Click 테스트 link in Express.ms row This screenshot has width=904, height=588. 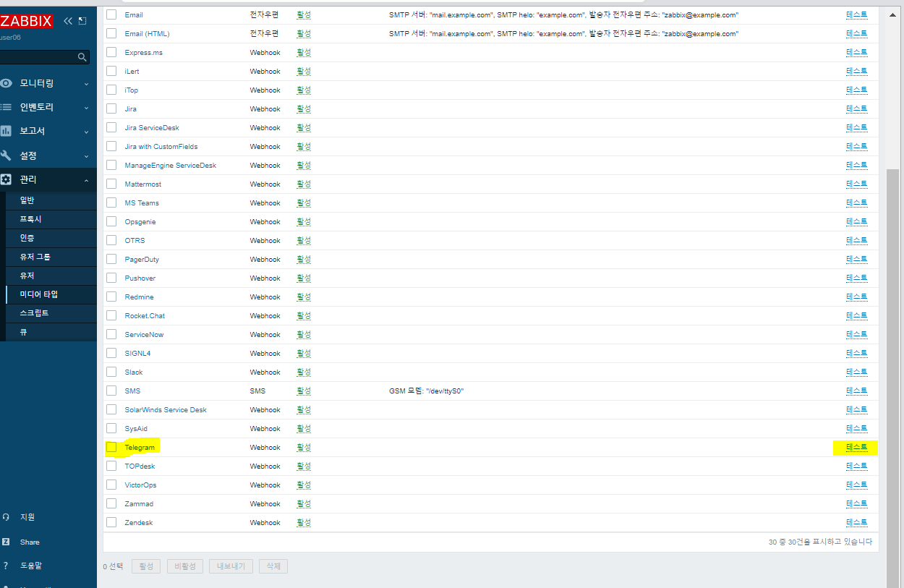pos(856,53)
